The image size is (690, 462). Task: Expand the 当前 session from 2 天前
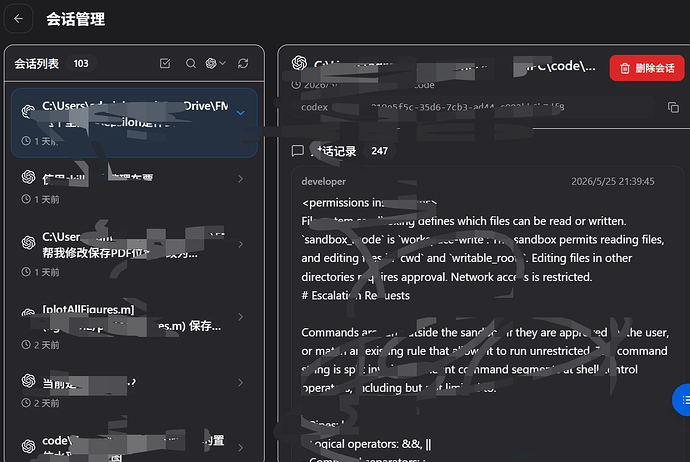pyautogui.click(x=240, y=382)
